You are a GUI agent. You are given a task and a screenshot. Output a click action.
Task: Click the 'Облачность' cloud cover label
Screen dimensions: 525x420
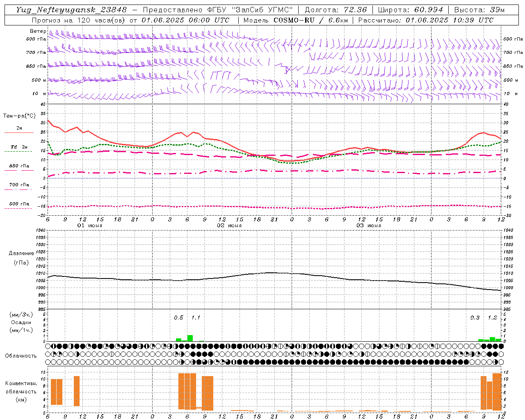(21, 356)
